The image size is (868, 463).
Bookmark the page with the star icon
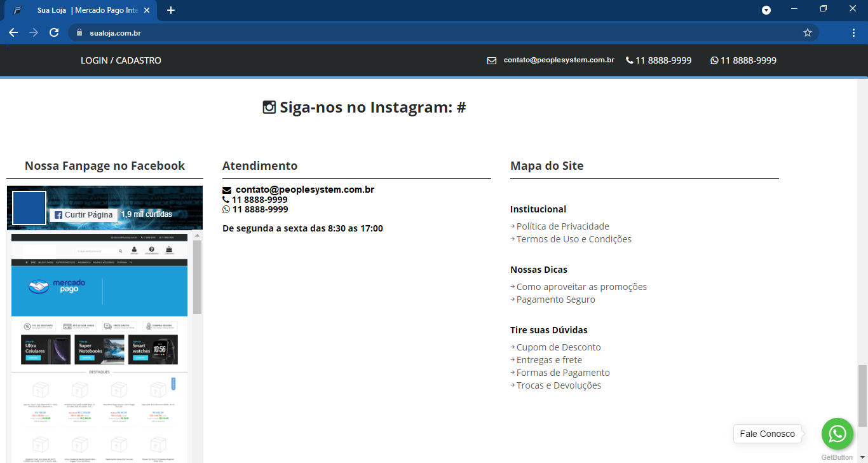point(807,32)
